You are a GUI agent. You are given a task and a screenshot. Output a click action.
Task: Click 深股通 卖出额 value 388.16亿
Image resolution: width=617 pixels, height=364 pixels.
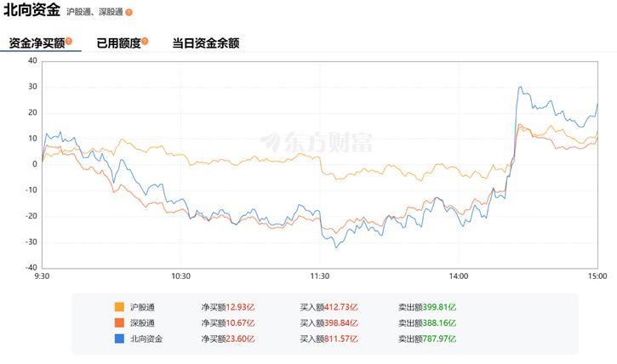439,323
